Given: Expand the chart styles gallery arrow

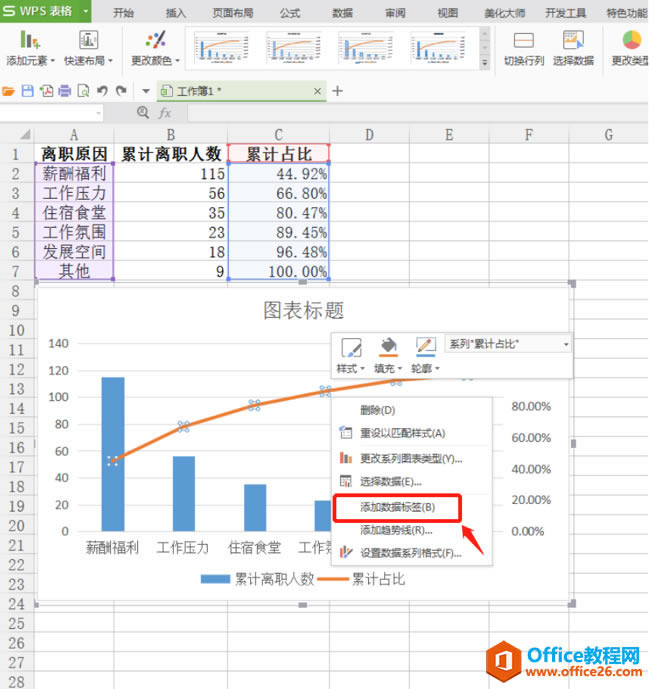Looking at the screenshot, I should (484, 63).
